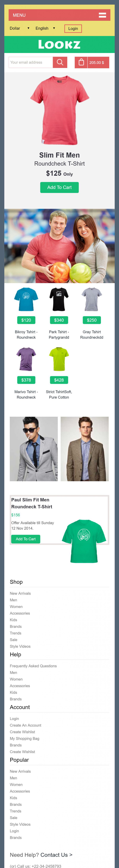Click the $250 Gray Tshirt price tag
This screenshot has height=868, width=119.
92,320
